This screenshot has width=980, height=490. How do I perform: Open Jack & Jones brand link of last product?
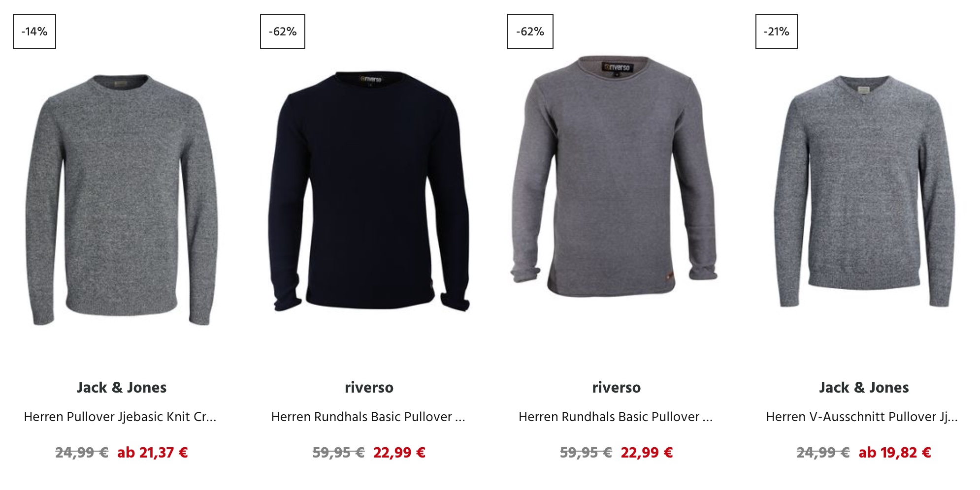[x=864, y=388]
